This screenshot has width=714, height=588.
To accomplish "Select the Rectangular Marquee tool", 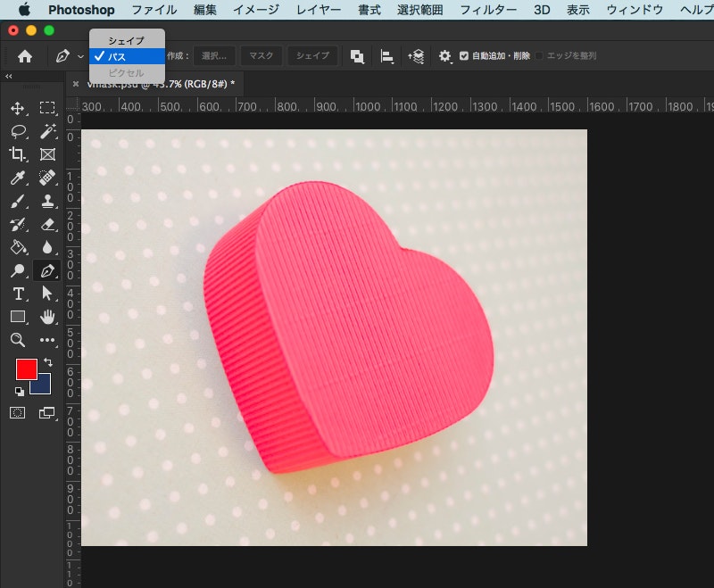I will coord(47,108).
